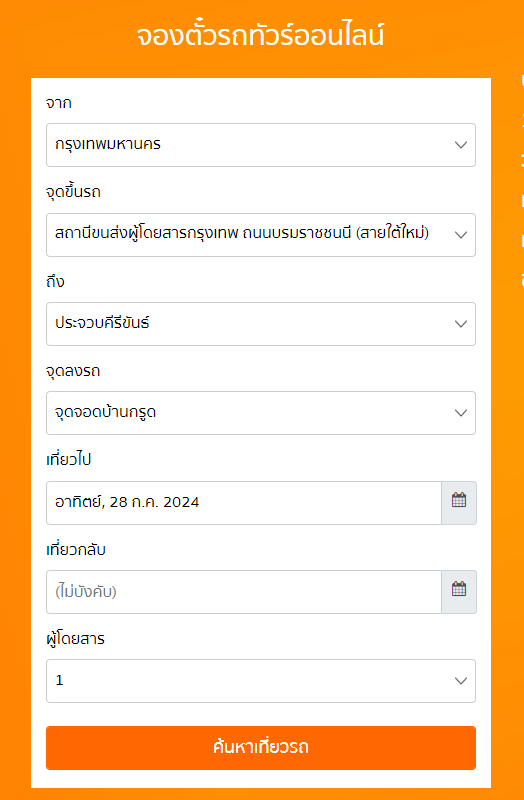This screenshot has width=524, height=800.
Task: Select the ประจวบคีรีขันธ์ destination province text
Action: coord(102,323)
